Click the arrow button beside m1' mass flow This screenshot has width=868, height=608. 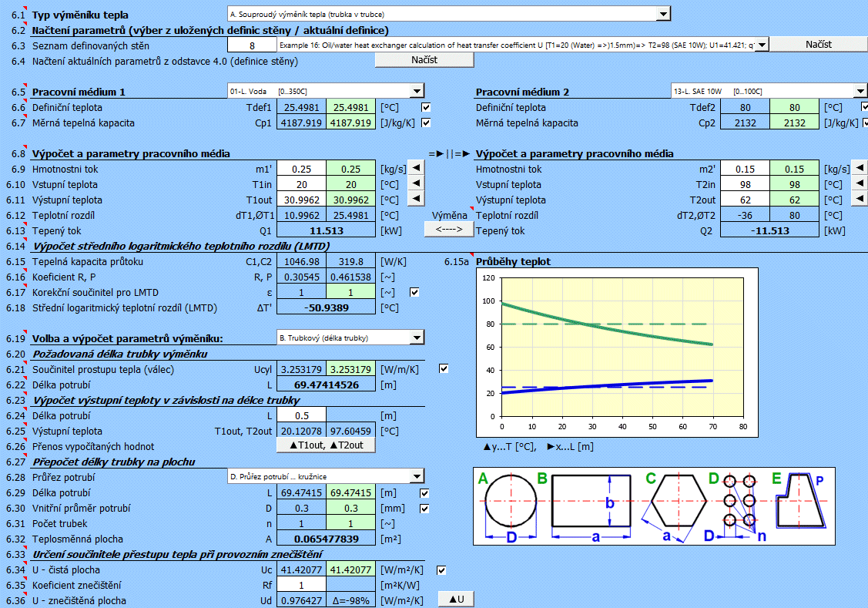point(415,168)
